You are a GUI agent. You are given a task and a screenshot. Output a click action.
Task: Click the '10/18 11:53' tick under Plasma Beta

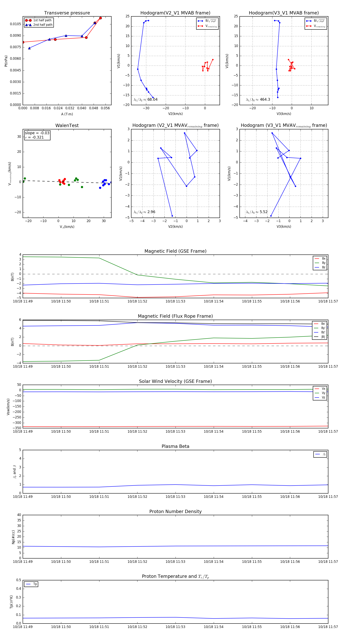point(175,497)
